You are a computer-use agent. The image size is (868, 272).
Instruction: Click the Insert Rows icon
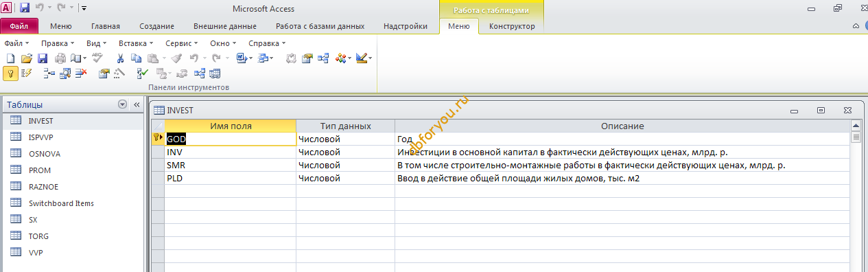tap(49, 73)
